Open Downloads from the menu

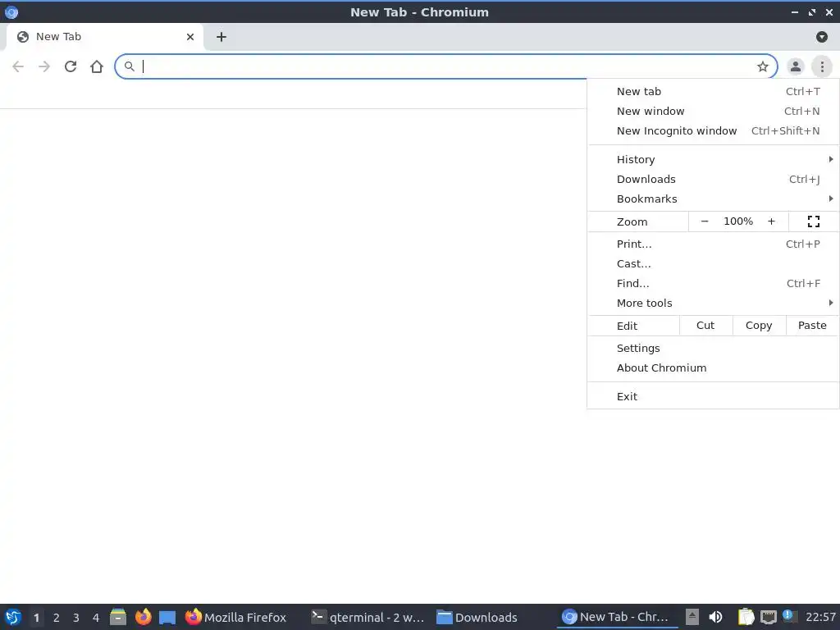[x=713, y=180]
